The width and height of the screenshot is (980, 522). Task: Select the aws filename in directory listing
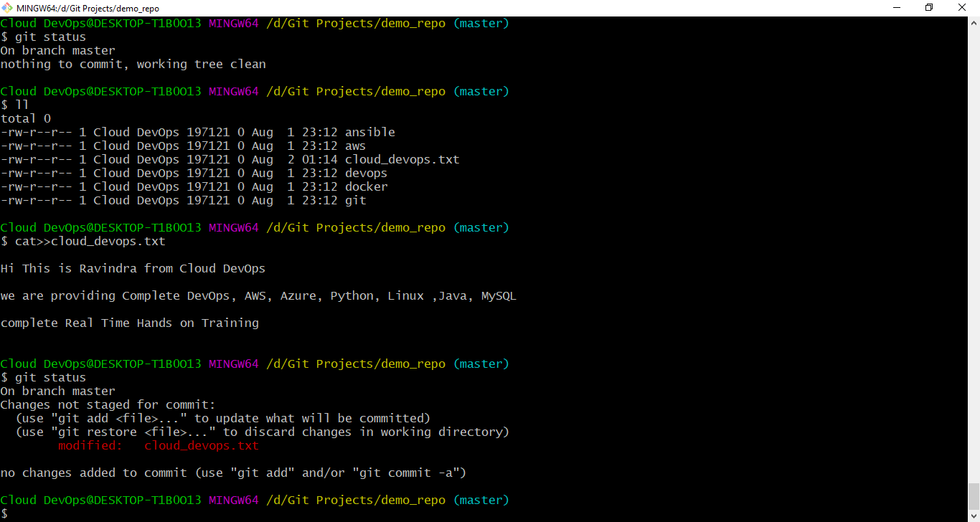tap(355, 146)
